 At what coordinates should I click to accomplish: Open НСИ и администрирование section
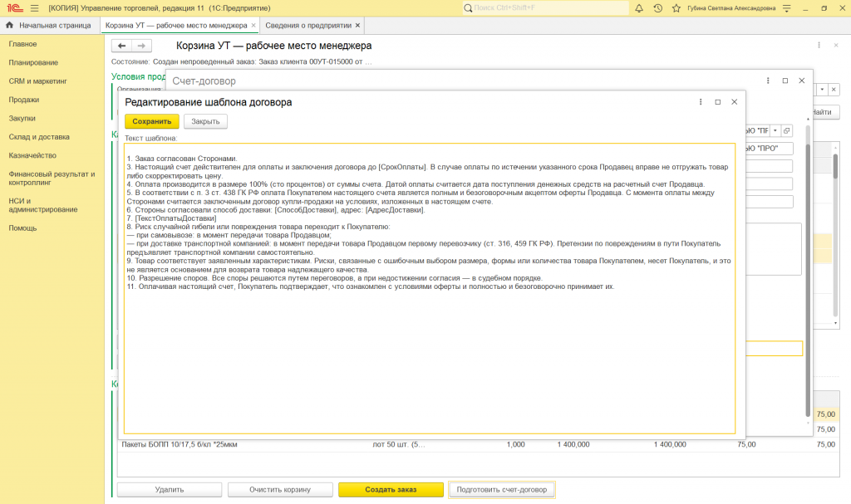click(43, 205)
